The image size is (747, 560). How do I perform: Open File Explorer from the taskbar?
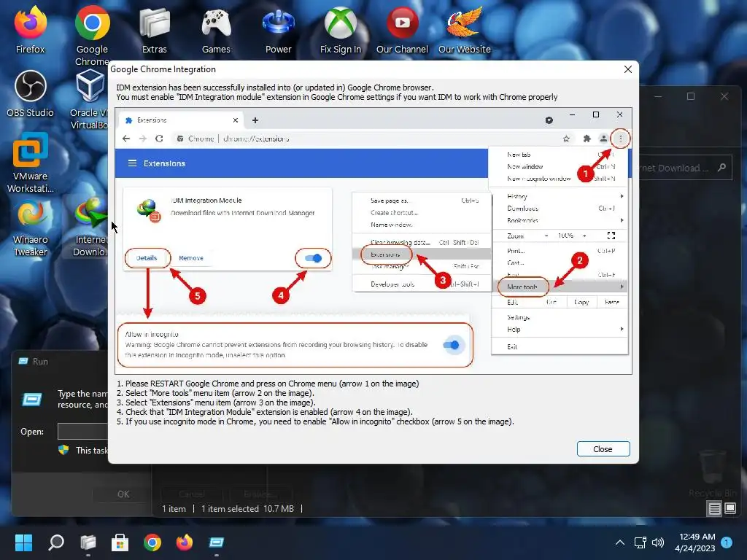pos(88,542)
